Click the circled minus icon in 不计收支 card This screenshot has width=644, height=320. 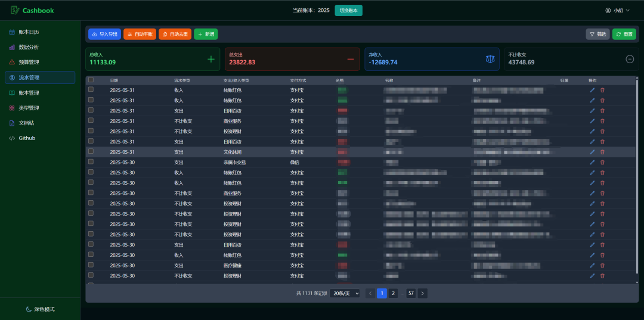(630, 59)
